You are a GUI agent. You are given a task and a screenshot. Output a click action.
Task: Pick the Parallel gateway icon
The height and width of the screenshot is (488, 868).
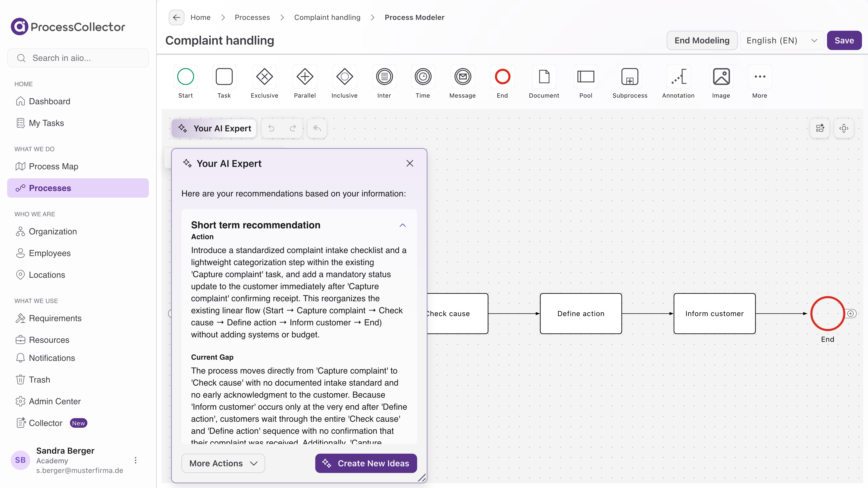pos(305,77)
